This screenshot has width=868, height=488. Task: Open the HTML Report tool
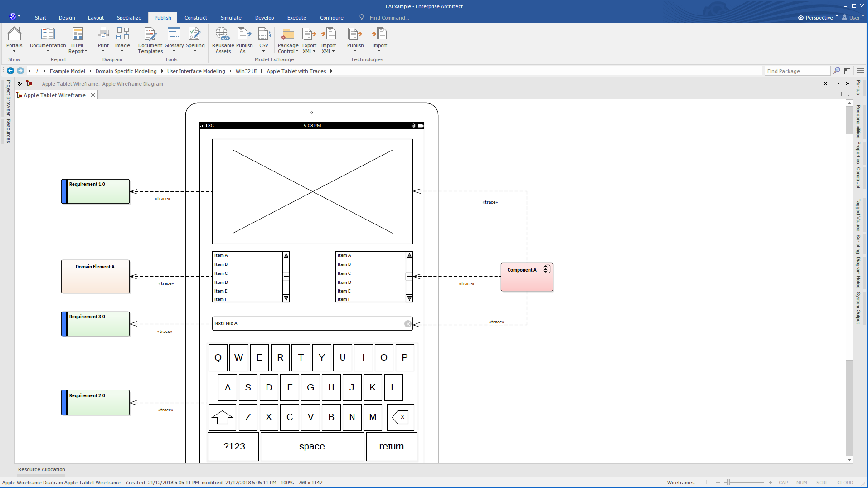[x=78, y=40]
